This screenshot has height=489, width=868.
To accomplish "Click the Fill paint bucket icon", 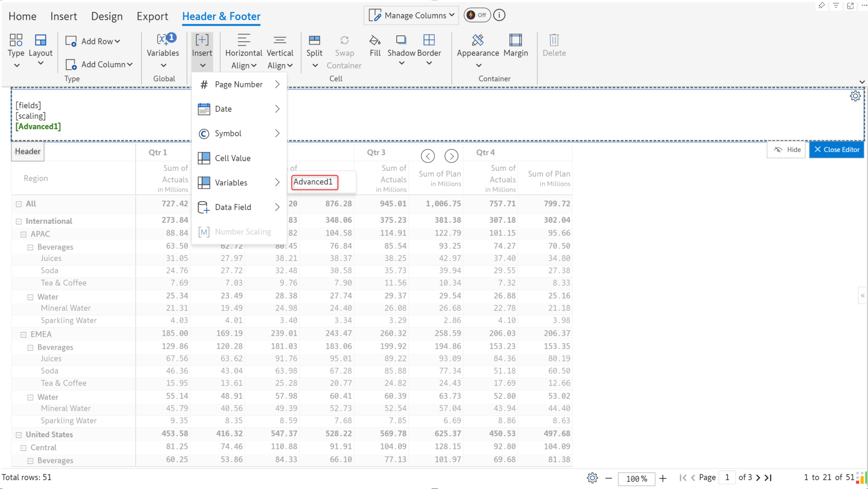I will pos(374,41).
